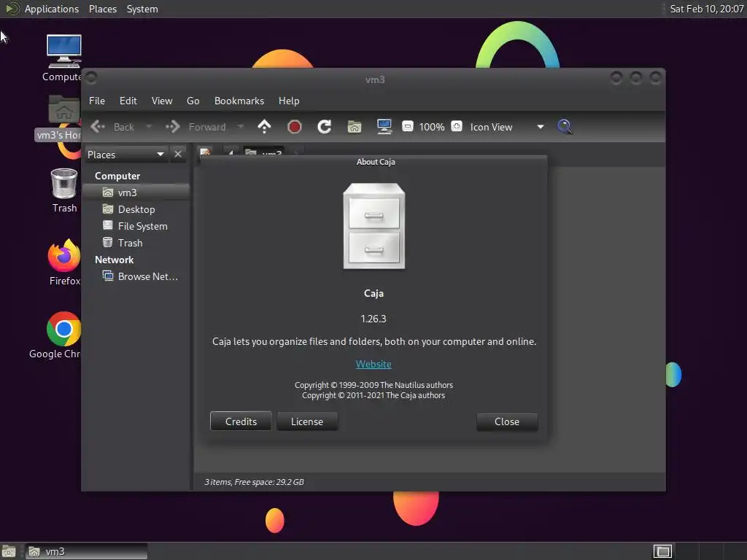Viewport: 747px width, 560px height.
Task: Click the workspace switcher in bottom panel
Action: point(662,551)
